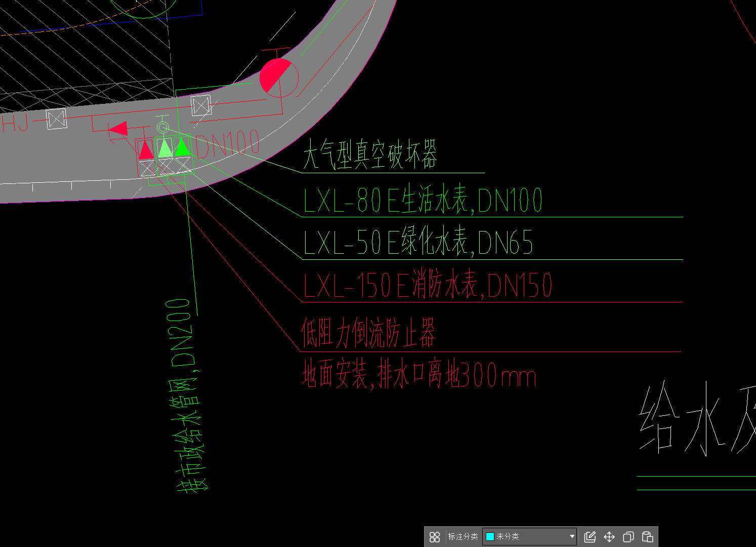
Task: Click the label 标注分类 in the toolbar
Action: (x=463, y=536)
